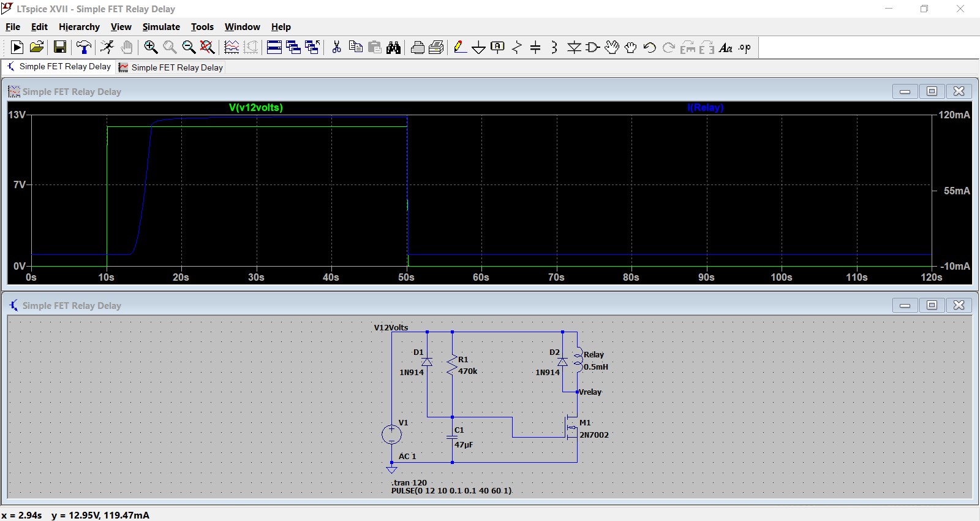Click the Undo arrow icon
The width and height of the screenshot is (980, 521).
click(x=650, y=47)
